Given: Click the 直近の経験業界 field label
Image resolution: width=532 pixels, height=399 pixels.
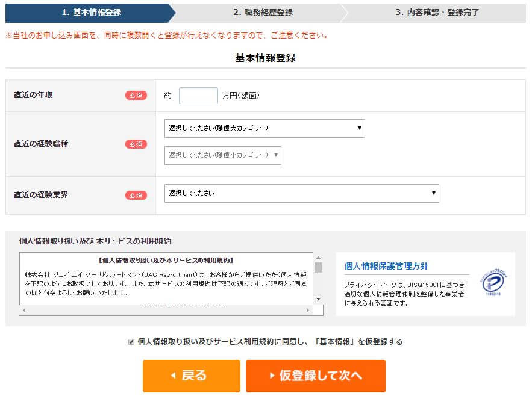Looking at the screenshot, I should 41,195.
